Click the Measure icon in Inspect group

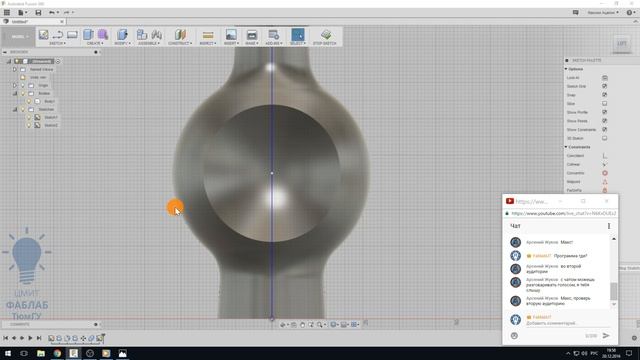point(208,35)
